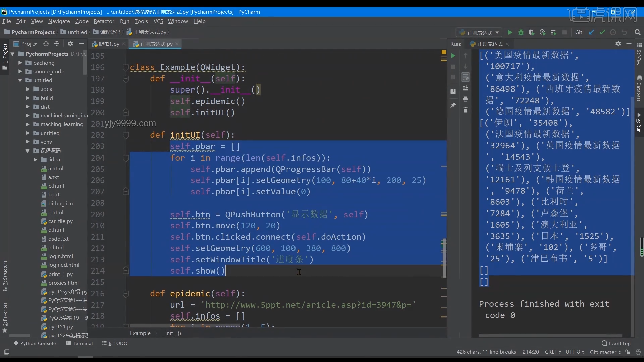This screenshot has width=644, height=362.
Task: Collapse the 课程源码 folder
Action: [28, 151]
